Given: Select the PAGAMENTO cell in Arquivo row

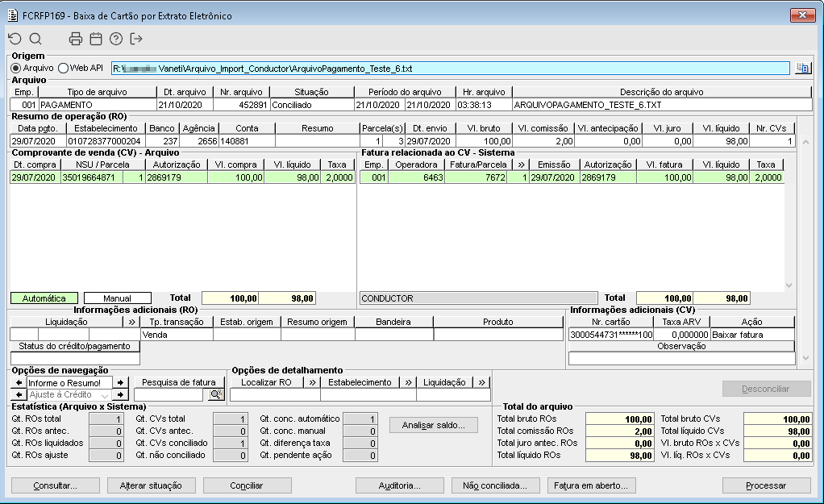Looking at the screenshot, I should coord(98,105).
